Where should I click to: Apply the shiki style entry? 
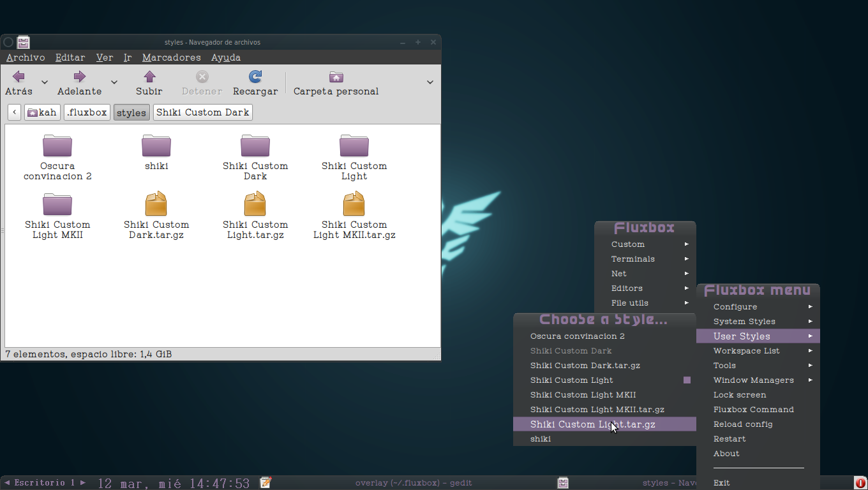(x=604, y=439)
